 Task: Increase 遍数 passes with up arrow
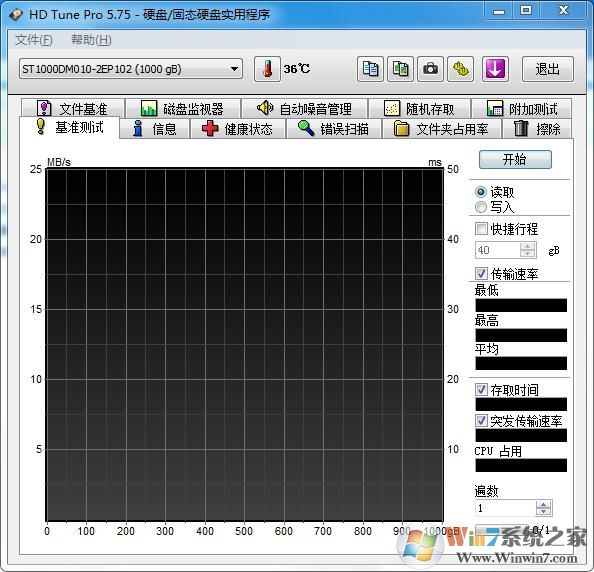click(544, 504)
